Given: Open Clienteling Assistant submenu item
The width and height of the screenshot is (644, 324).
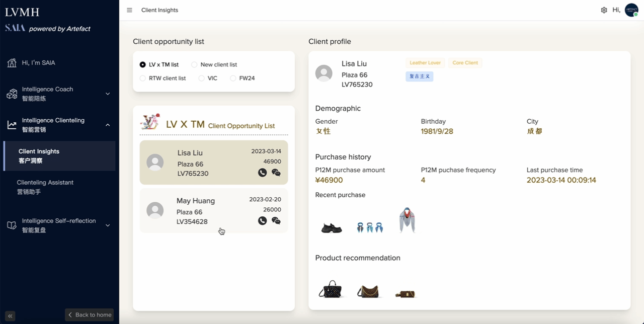Looking at the screenshot, I should (x=59, y=187).
